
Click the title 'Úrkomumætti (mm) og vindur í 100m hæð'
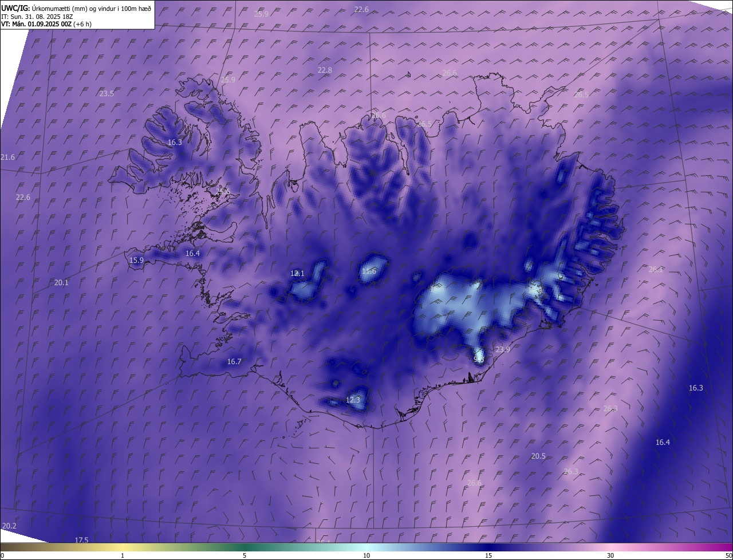pyautogui.click(x=92, y=8)
